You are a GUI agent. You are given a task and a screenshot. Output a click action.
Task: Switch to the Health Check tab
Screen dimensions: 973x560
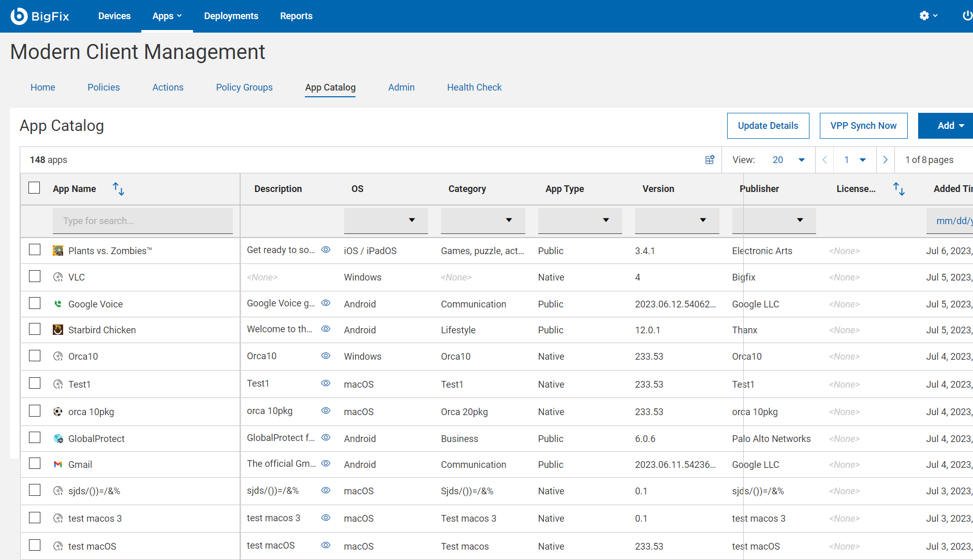[x=474, y=87]
